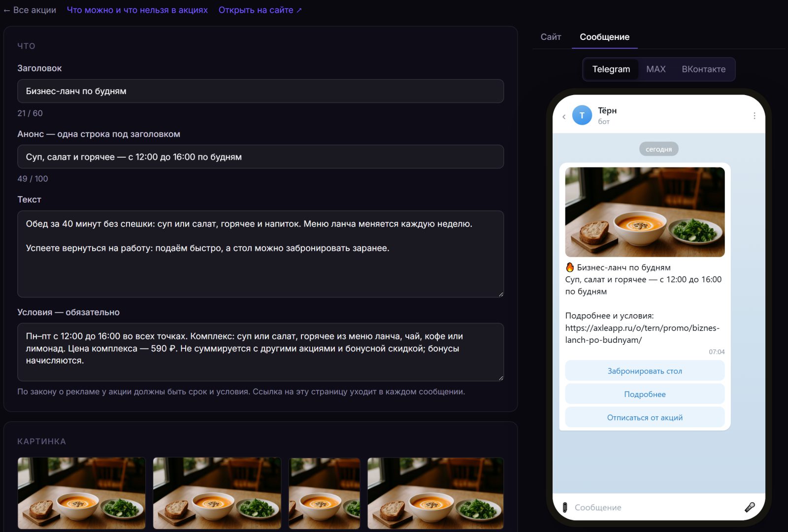
Task: Show the ВКонтакте message preview
Action: pyautogui.click(x=703, y=69)
